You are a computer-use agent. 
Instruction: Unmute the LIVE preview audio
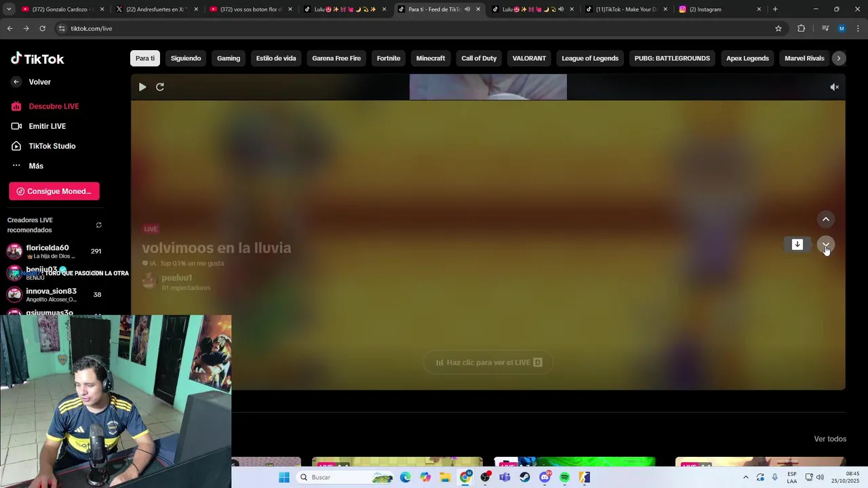[835, 87]
